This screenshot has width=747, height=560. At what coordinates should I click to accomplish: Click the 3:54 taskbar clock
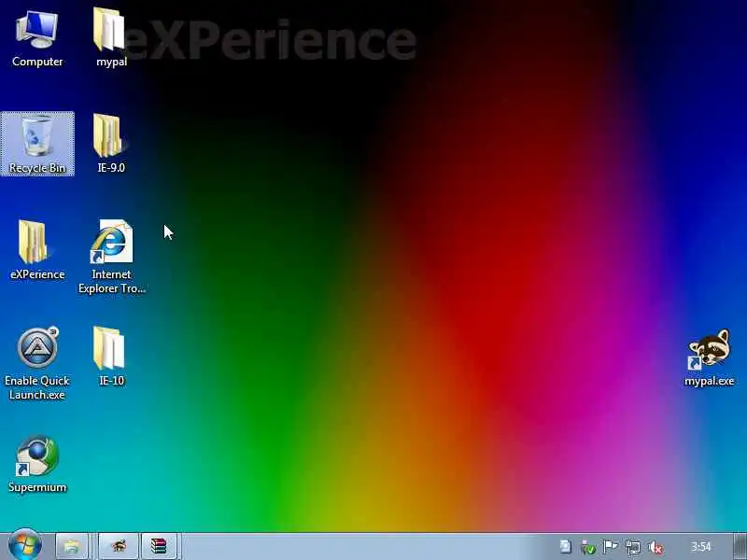click(x=701, y=547)
